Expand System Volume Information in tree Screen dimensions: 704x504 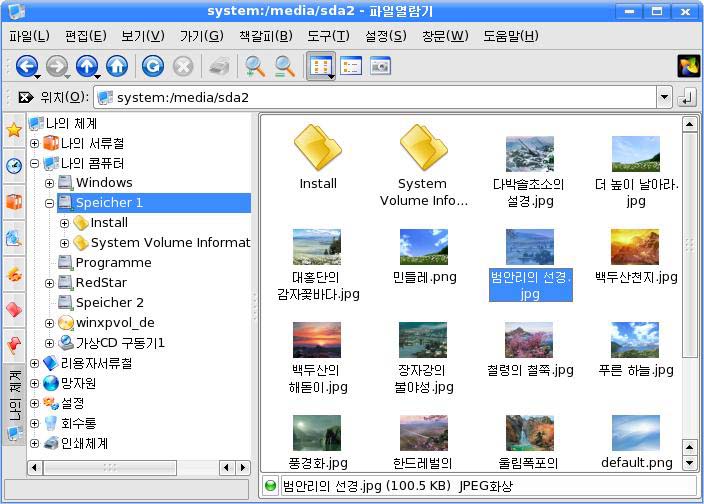(64, 243)
